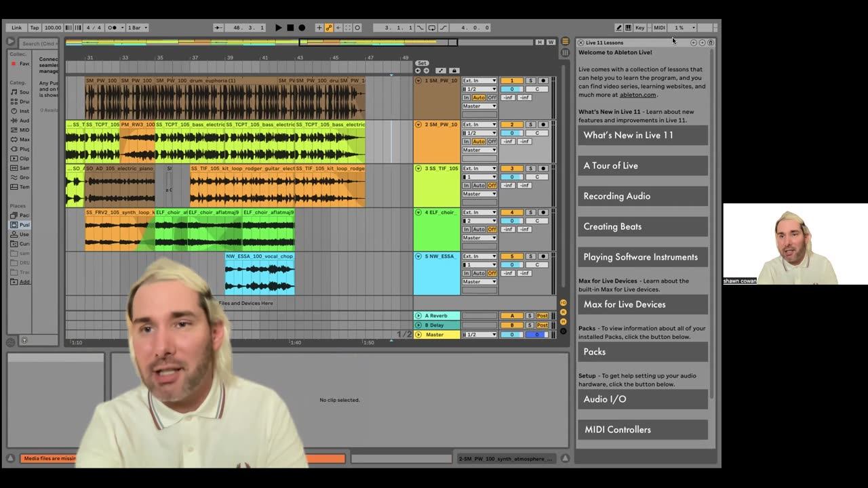Collapse track 3 SS_TIF_105 fold arrow
This screenshot has width=868, height=488.
[x=418, y=169]
